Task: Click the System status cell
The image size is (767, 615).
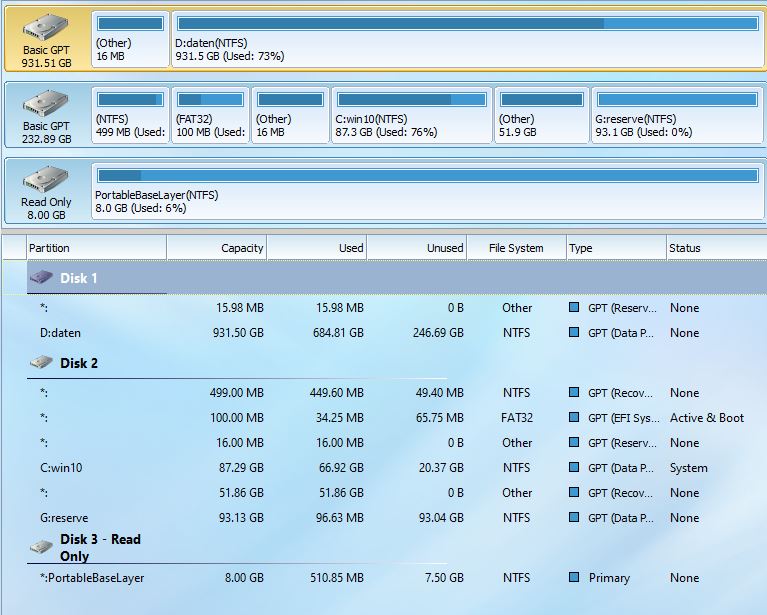Action: coord(688,468)
